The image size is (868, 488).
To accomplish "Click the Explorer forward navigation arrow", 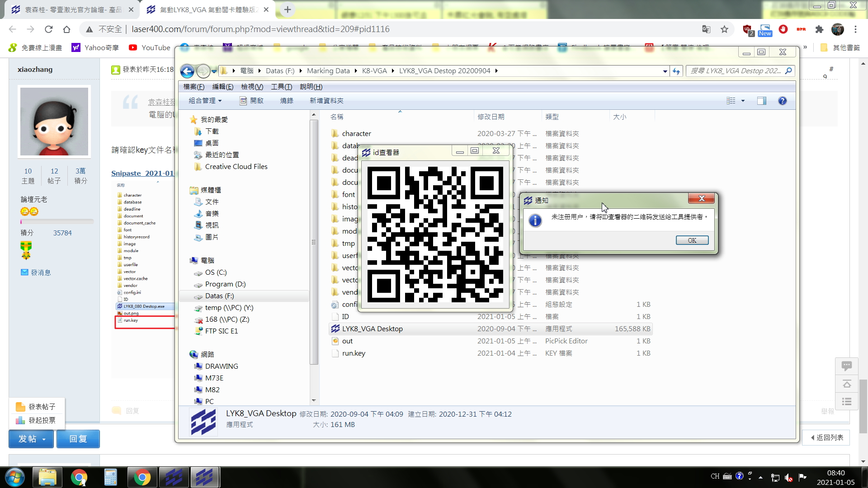I will coord(203,71).
